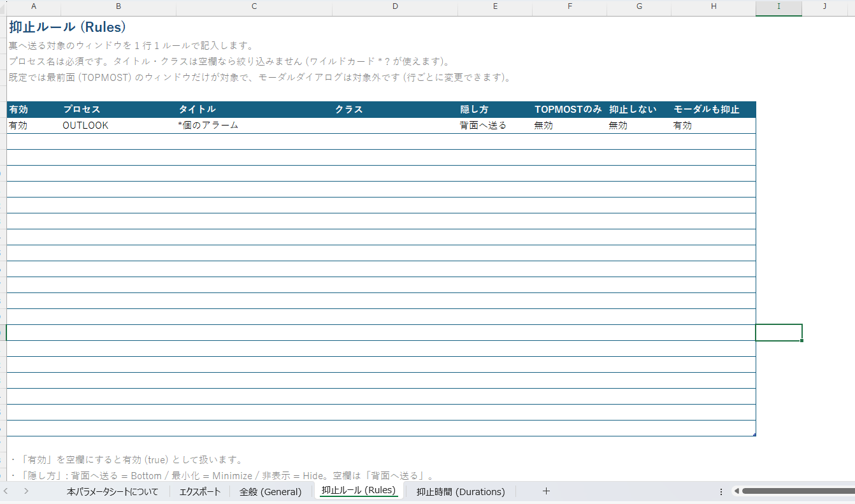The image size is (855, 504).
Task: Select column C header
Action: (254, 7)
